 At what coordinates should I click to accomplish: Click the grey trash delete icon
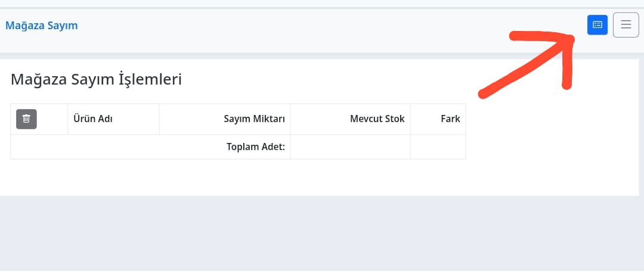[x=26, y=119]
